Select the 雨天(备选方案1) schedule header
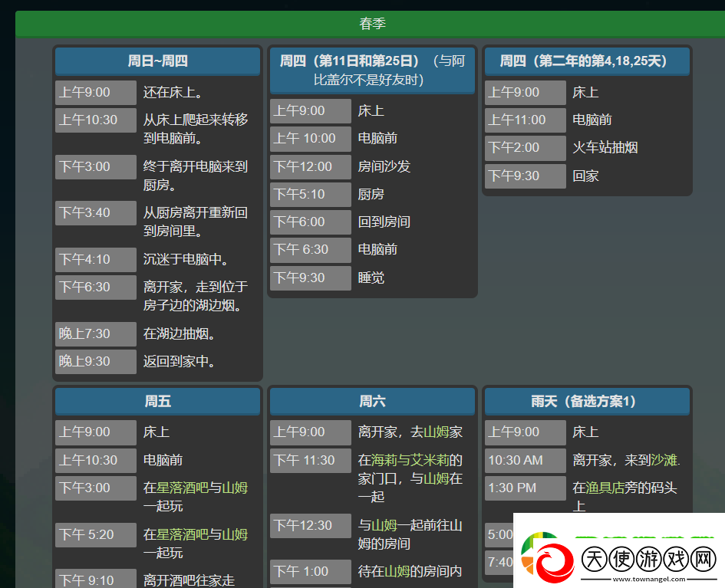The width and height of the screenshot is (725, 588). pos(587,401)
